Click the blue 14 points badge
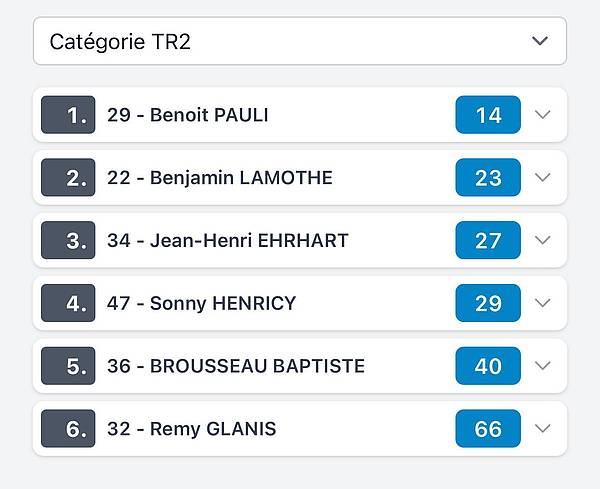600x489 pixels. coord(488,115)
